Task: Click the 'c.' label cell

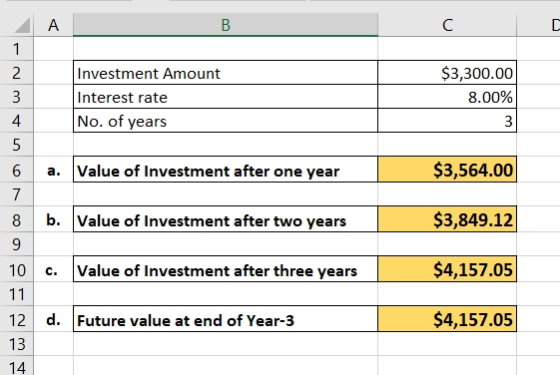Action: click(54, 270)
